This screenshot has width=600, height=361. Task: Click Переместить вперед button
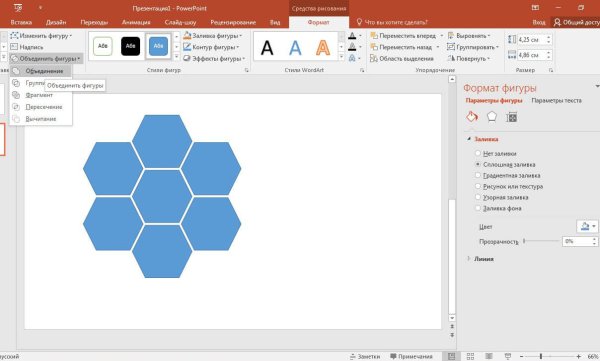point(403,36)
